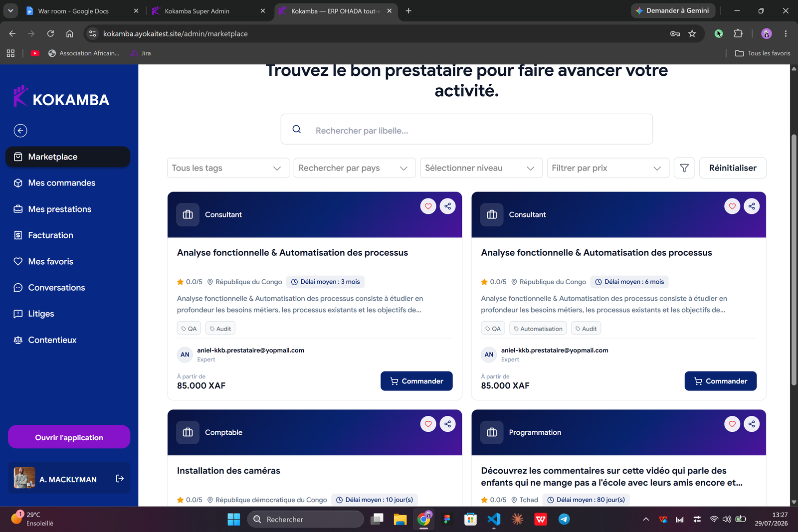Open Telegram from the taskbar
Image resolution: width=798 pixels, height=532 pixels.
(x=564, y=519)
